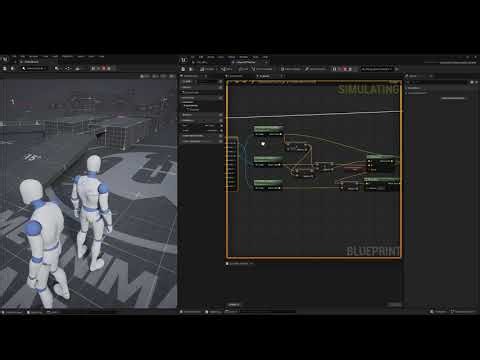480x360 pixels.
Task: Pause simulation from the Blueprint editor toolbar
Action: click(x=334, y=69)
